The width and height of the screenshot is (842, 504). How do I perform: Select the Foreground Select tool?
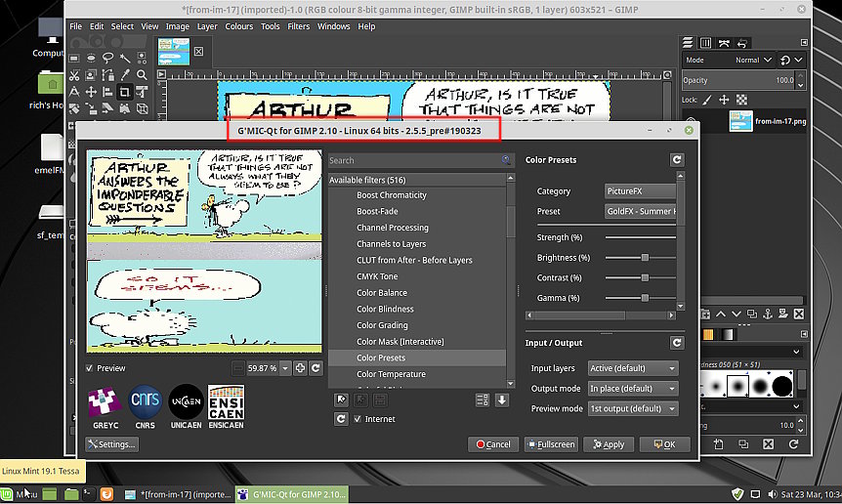(91, 75)
